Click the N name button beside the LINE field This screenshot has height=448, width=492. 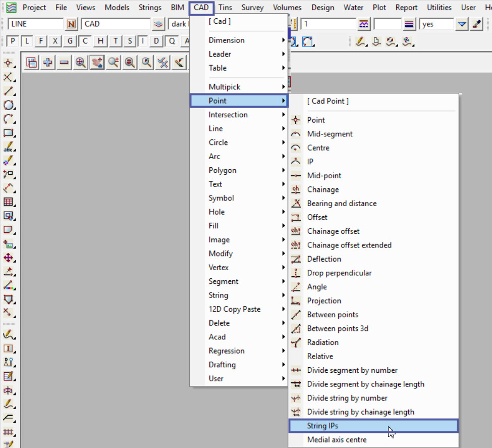(71, 24)
